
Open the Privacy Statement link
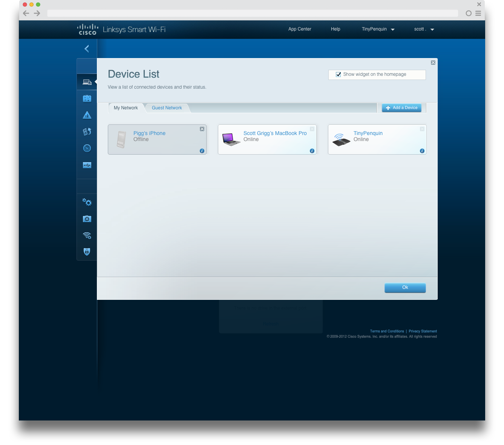point(423,331)
